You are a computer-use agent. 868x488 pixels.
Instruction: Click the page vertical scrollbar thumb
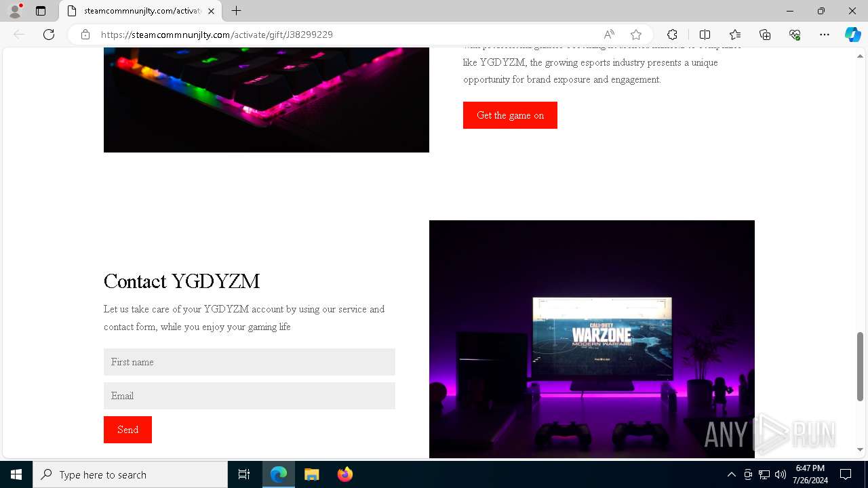[860, 367]
